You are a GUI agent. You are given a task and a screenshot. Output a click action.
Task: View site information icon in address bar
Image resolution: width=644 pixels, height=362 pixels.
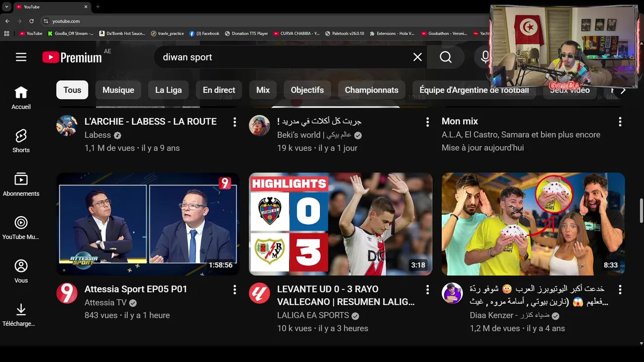46,21
